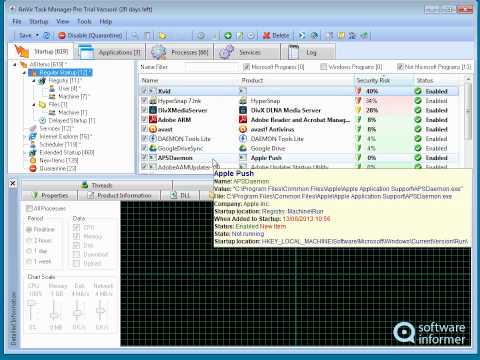This screenshot has width=480, height=360.
Task: Click the red Quarantine tree icon
Action: 33,168
